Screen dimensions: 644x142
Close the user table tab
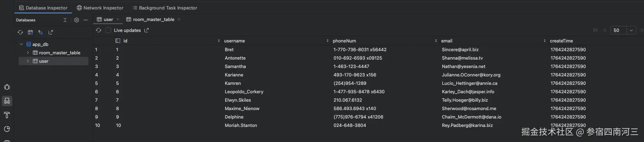[x=118, y=19]
